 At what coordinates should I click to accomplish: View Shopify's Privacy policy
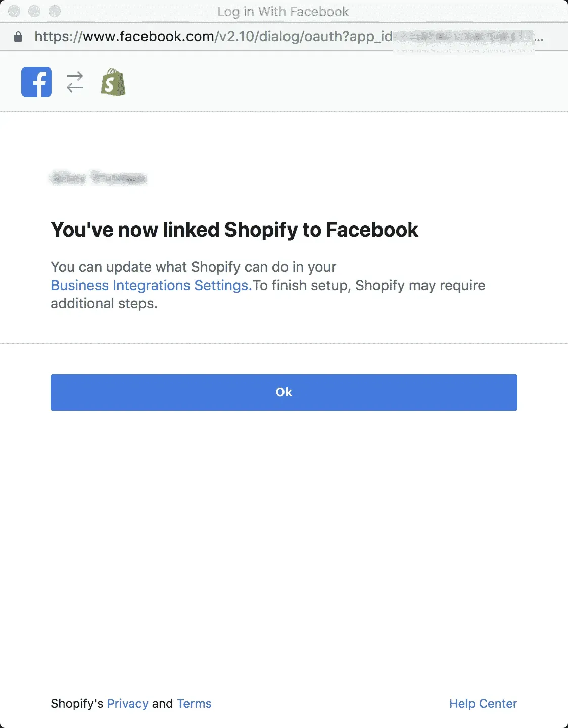(x=127, y=703)
